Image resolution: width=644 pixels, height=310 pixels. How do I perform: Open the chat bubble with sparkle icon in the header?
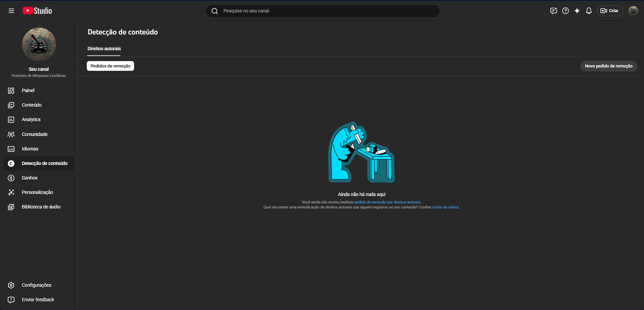pyautogui.click(x=554, y=11)
